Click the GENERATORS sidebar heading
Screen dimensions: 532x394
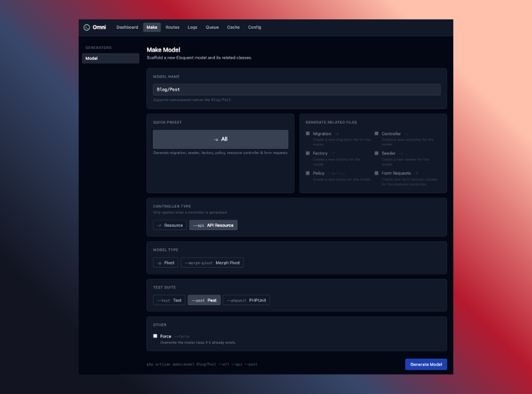click(98, 48)
